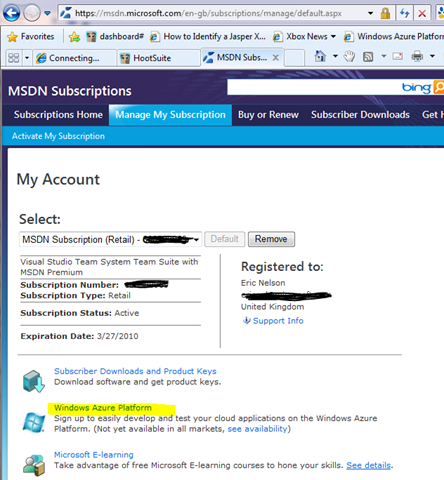Open the Buy or Renew menu
The width and height of the screenshot is (444, 480).
(268, 115)
